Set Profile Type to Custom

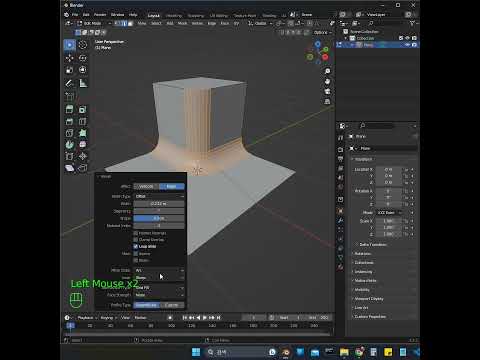click(x=172, y=305)
